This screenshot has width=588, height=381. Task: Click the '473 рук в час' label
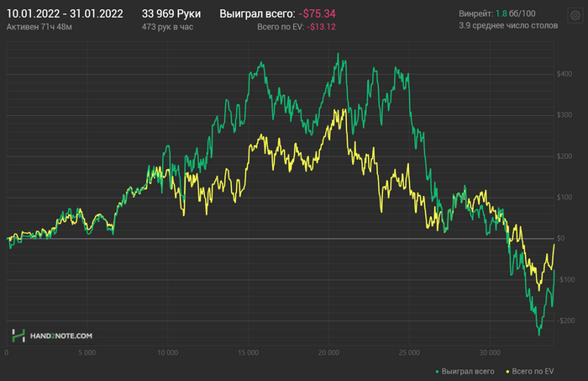[167, 27]
